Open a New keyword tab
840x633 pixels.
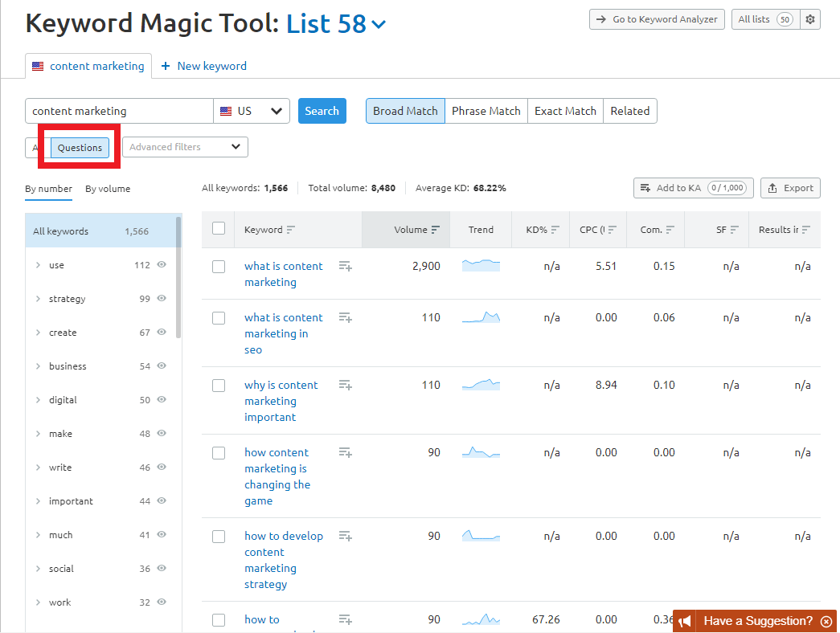tap(203, 65)
